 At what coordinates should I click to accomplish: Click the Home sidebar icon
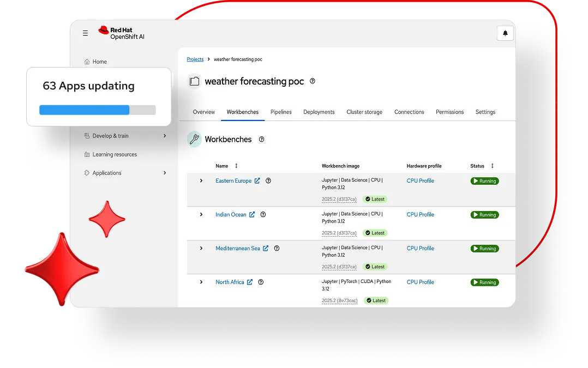point(87,62)
